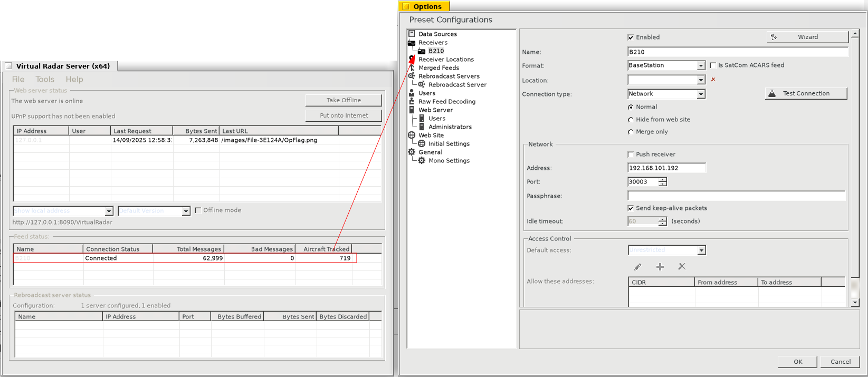The width and height of the screenshot is (868, 377).
Task: Open the Format dropdown showing BaseStation
Action: pos(701,66)
